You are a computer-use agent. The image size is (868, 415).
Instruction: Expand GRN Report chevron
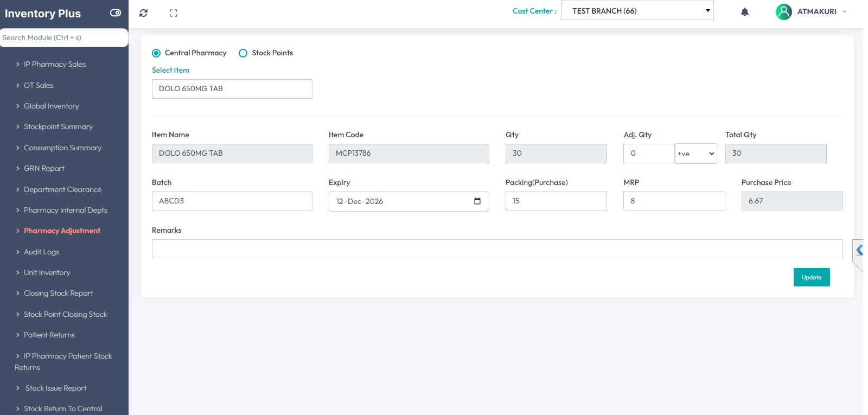point(18,169)
